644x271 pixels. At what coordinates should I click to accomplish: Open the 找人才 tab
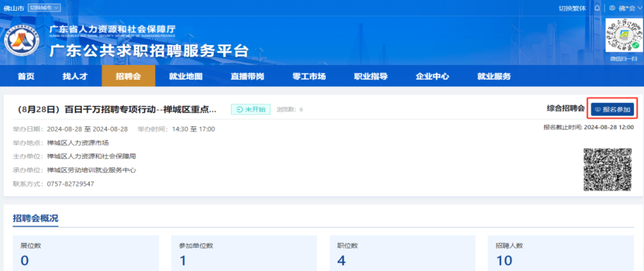click(75, 76)
